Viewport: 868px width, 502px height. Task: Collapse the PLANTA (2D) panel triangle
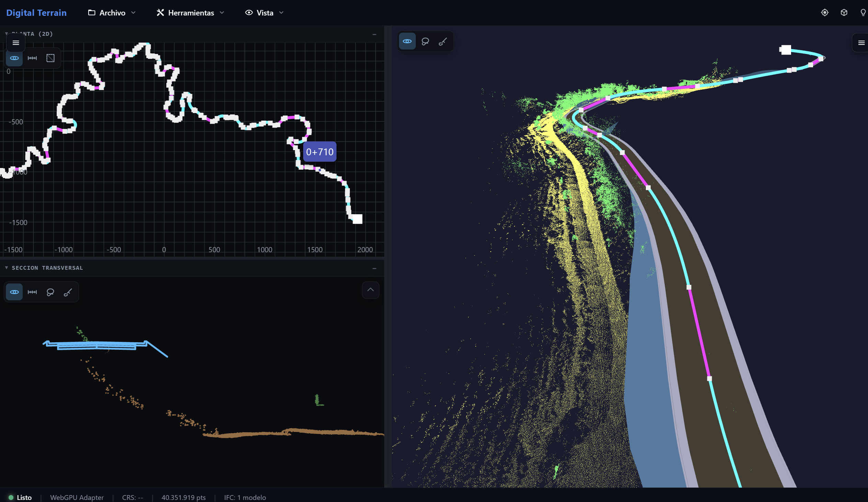[x=7, y=34]
